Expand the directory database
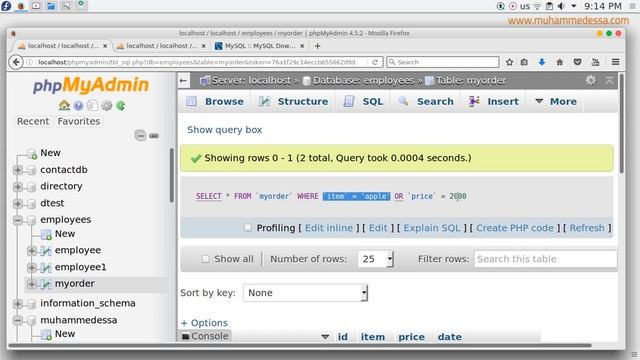Viewport: 640px width, 360px height. (18, 187)
